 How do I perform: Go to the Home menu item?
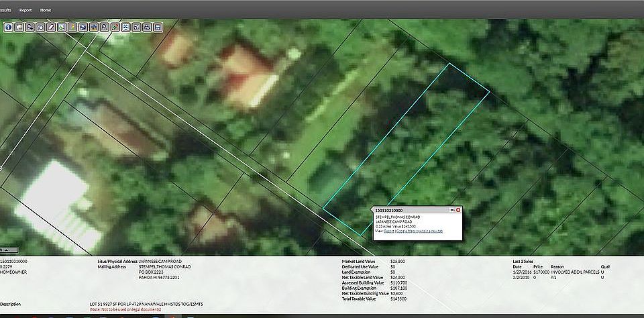click(x=46, y=10)
